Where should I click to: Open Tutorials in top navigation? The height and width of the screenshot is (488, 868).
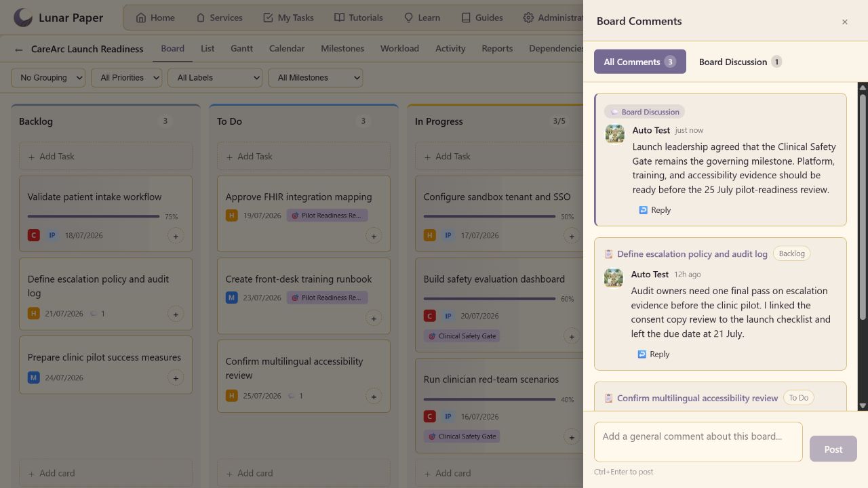(x=359, y=18)
